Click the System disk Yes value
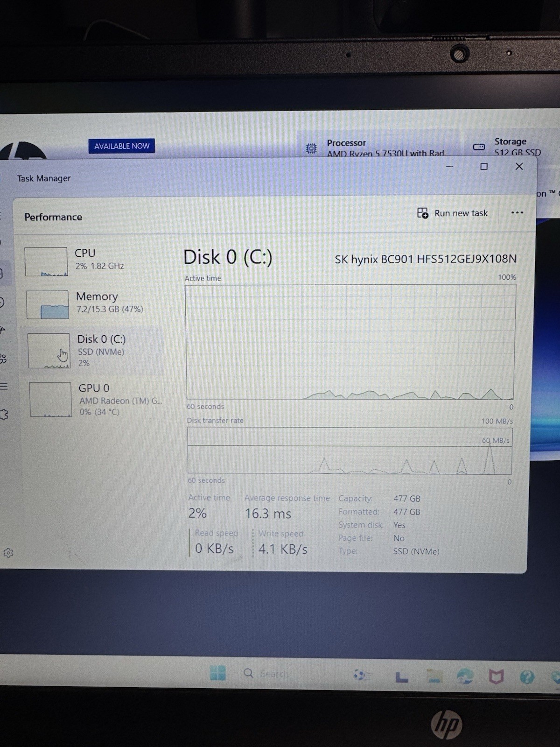This screenshot has height=747, width=560. (x=399, y=525)
